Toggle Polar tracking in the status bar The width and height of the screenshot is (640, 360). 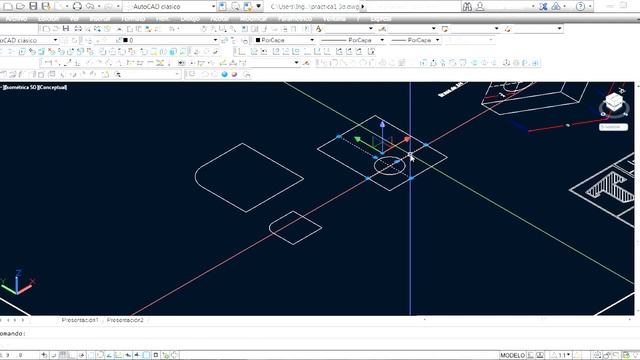tap(82, 355)
